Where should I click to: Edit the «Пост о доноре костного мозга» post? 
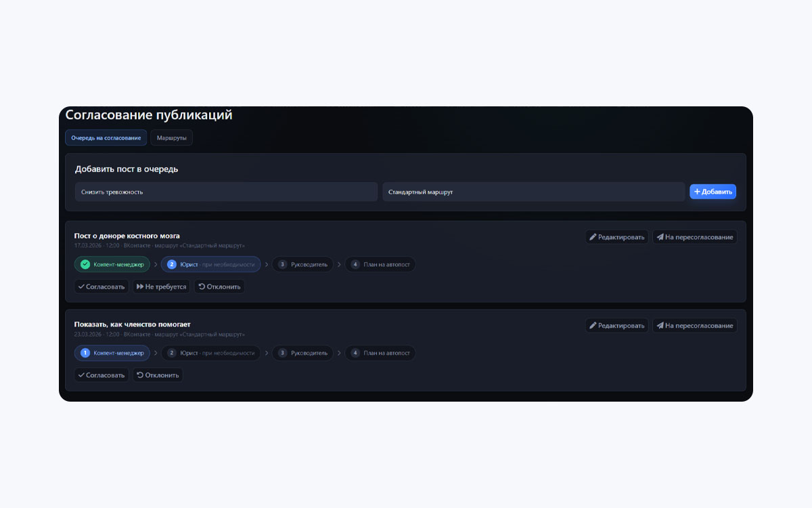tap(616, 237)
